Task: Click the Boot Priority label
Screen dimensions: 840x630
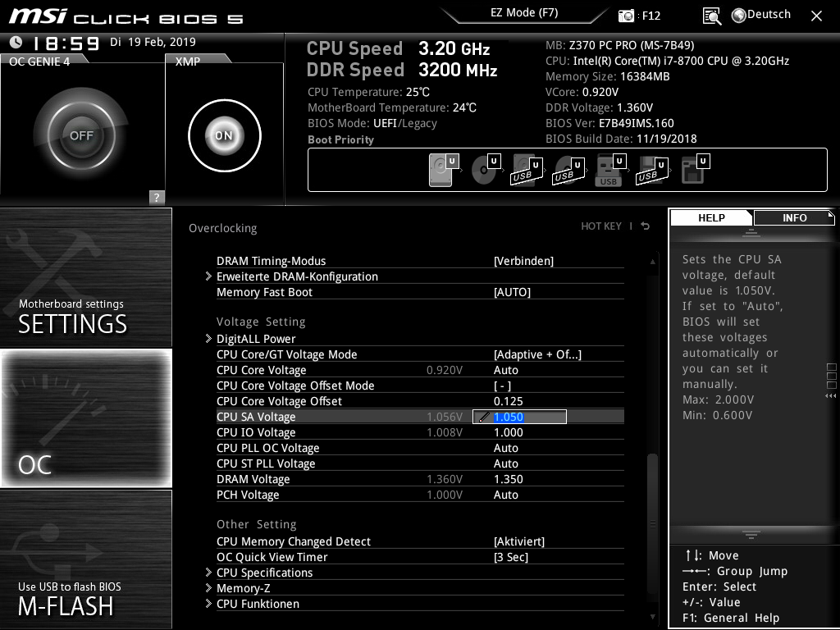Action: pos(340,139)
